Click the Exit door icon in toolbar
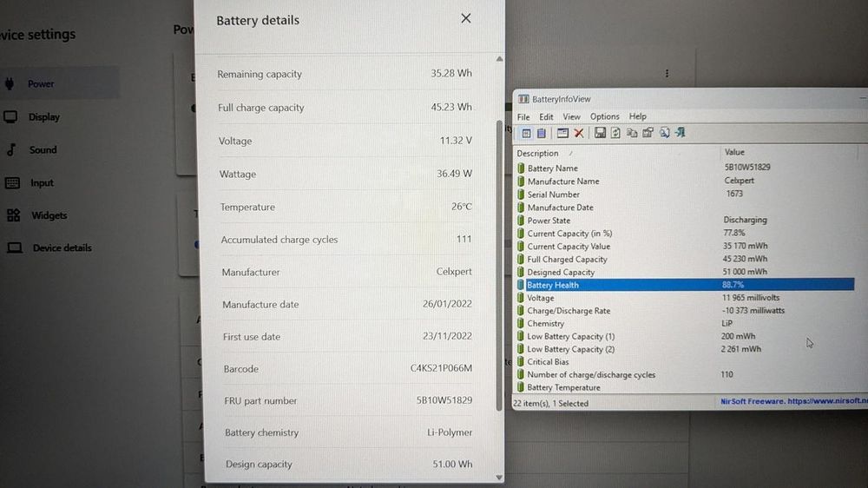The height and width of the screenshot is (488, 868). (x=681, y=132)
